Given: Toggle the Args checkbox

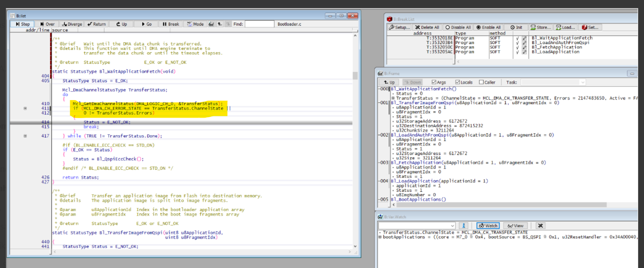Looking at the screenshot, I should click(x=439, y=82).
